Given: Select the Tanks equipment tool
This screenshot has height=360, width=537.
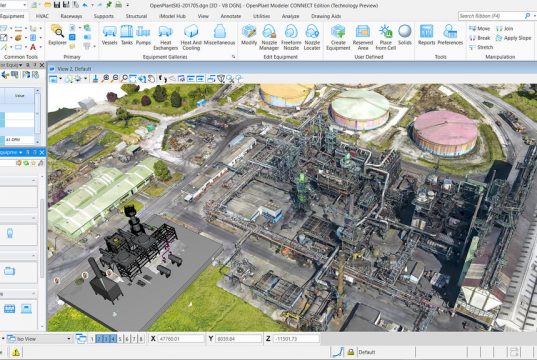Looking at the screenshot, I should (x=126, y=35).
